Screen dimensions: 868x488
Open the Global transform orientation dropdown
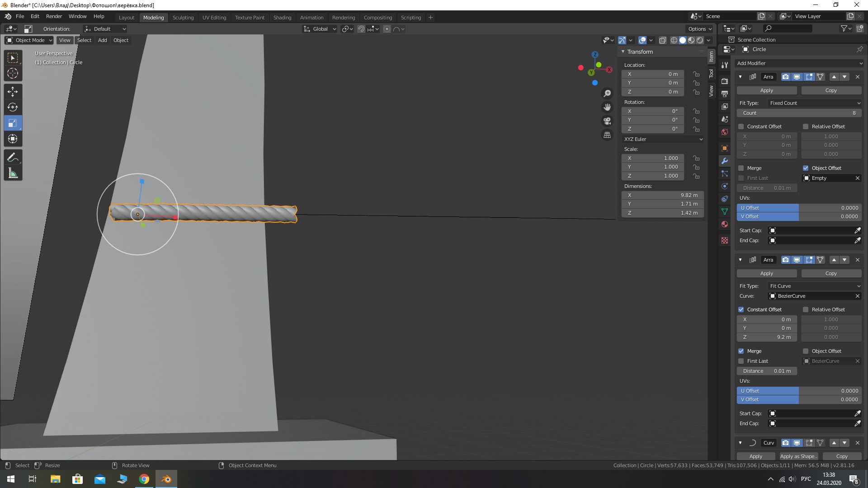point(320,29)
